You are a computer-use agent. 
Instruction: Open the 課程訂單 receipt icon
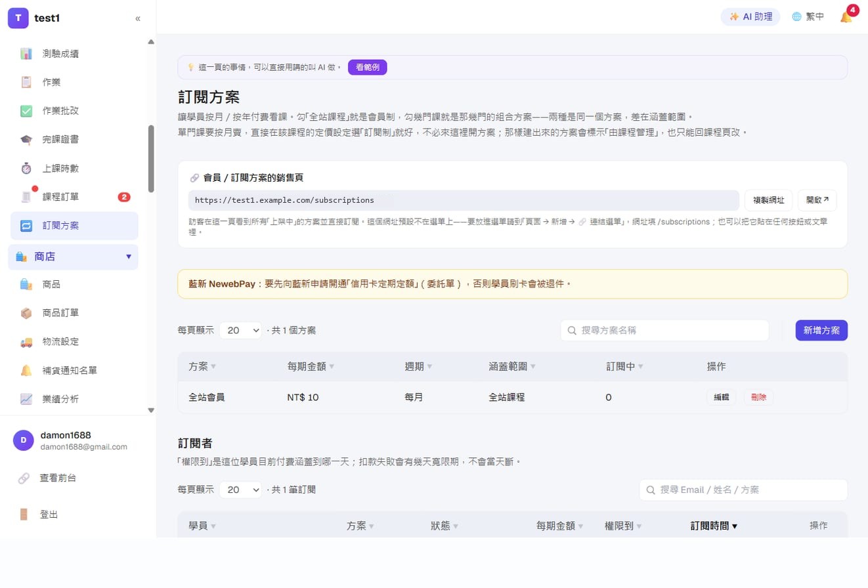[x=26, y=197]
